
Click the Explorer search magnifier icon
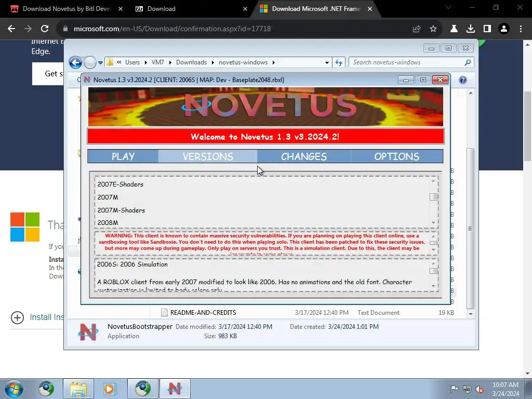(x=468, y=62)
